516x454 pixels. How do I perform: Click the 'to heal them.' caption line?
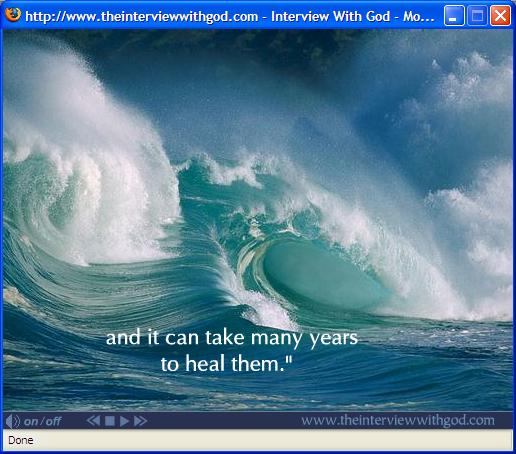(x=226, y=363)
